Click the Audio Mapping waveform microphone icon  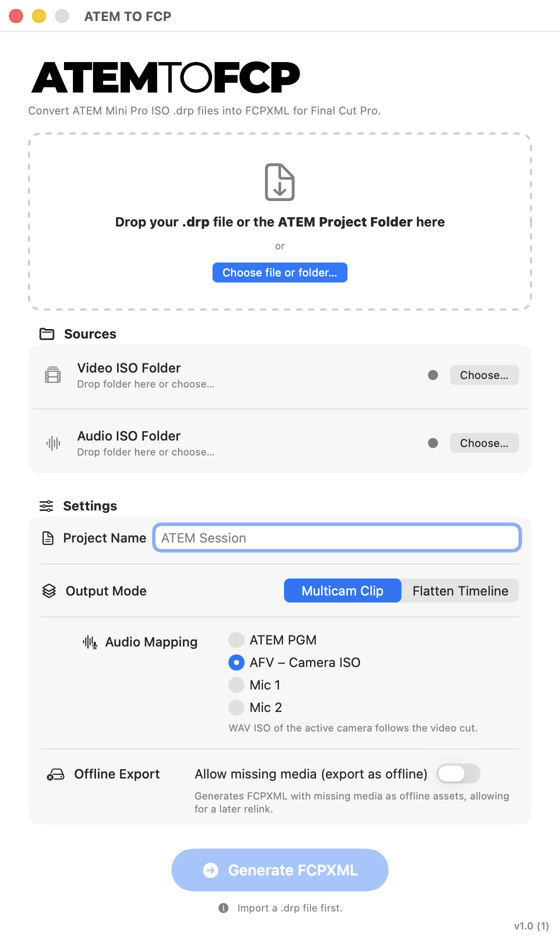(x=90, y=642)
